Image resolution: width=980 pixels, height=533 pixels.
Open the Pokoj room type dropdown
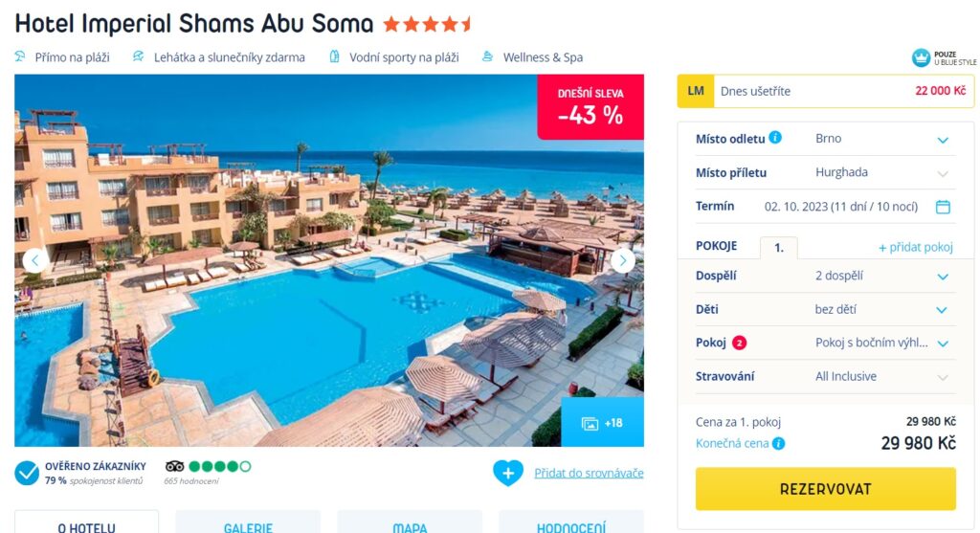(826, 343)
